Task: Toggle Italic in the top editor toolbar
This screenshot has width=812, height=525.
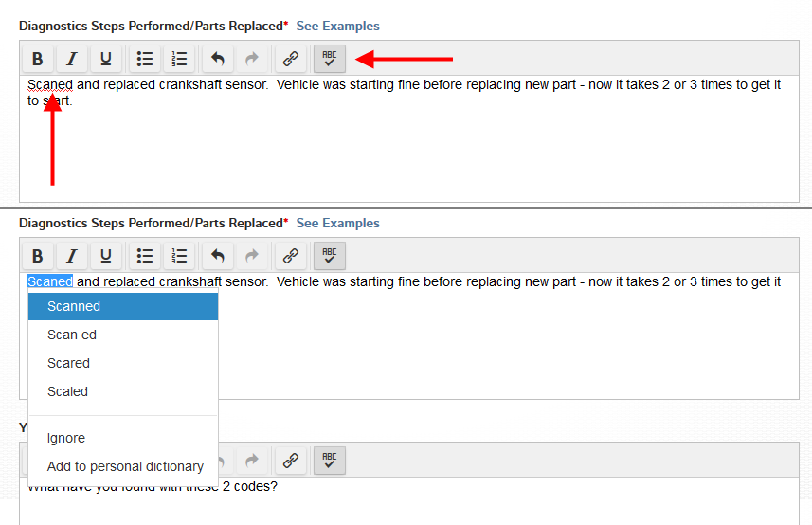Action: [71, 59]
